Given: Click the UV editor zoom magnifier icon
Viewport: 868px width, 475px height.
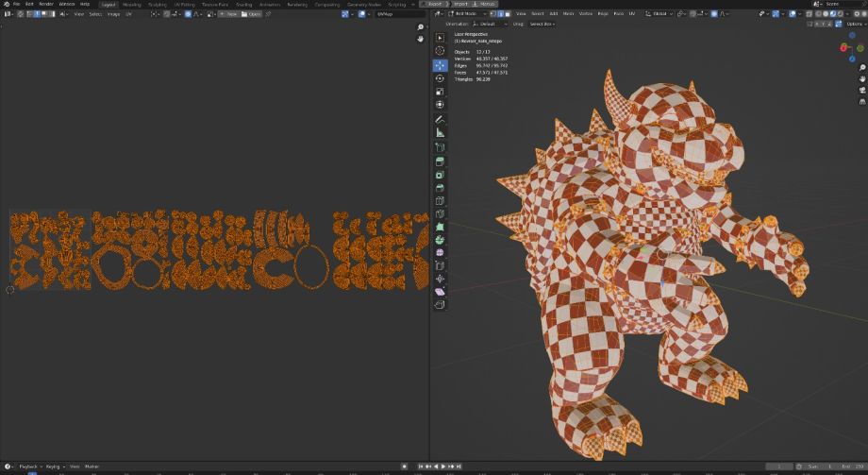Looking at the screenshot, I should coord(420,27).
